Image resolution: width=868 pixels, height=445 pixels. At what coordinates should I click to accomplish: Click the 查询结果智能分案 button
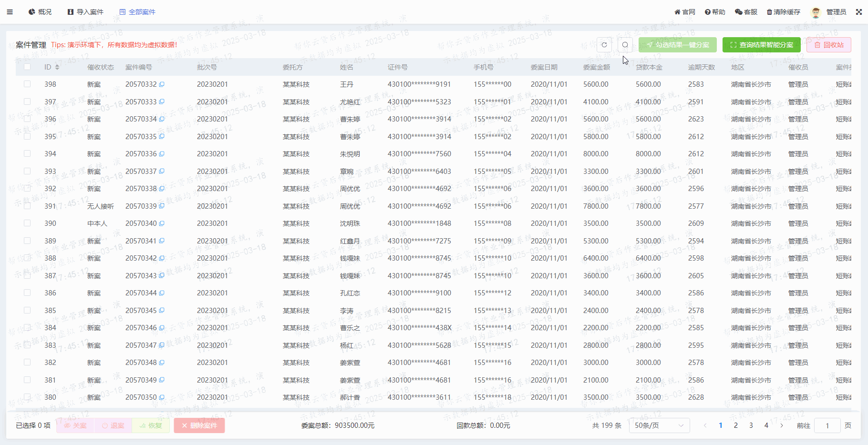[761, 45]
